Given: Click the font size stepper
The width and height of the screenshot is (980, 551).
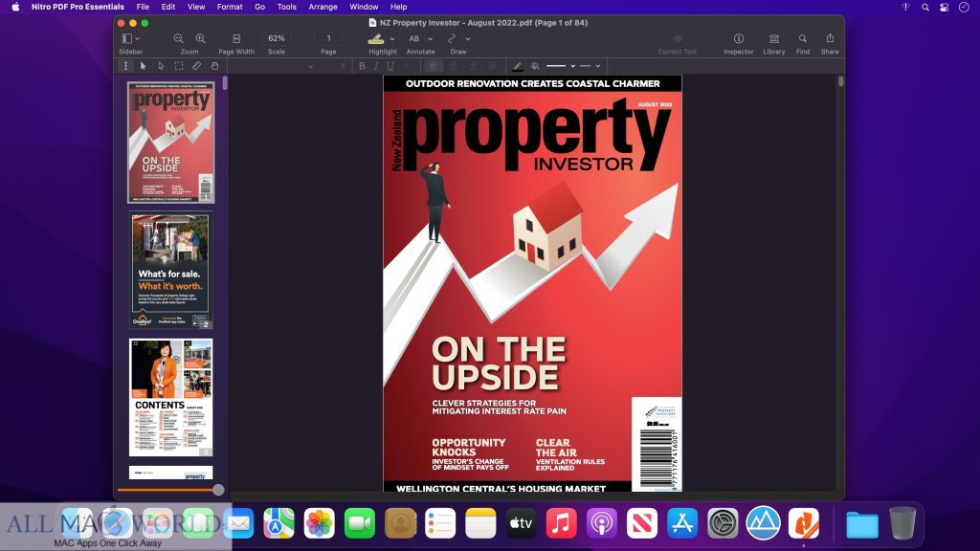Looking at the screenshot, I should tap(343, 66).
